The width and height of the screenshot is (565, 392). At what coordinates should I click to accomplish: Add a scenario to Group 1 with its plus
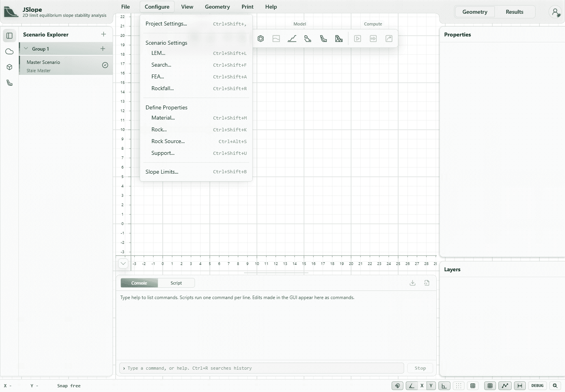pyautogui.click(x=103, y=49)
